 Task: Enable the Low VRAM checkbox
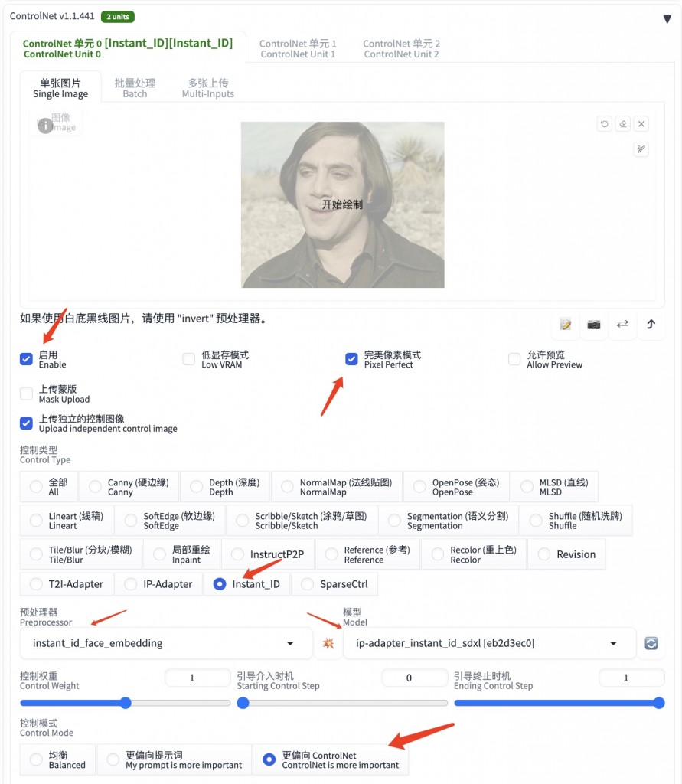tap(188, 359)
